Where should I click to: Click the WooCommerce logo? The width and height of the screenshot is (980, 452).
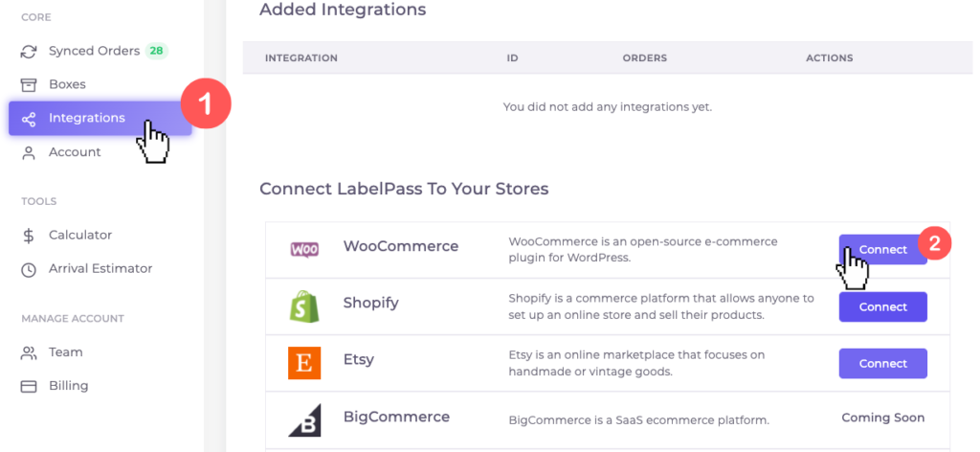click(x=304, y=249)
